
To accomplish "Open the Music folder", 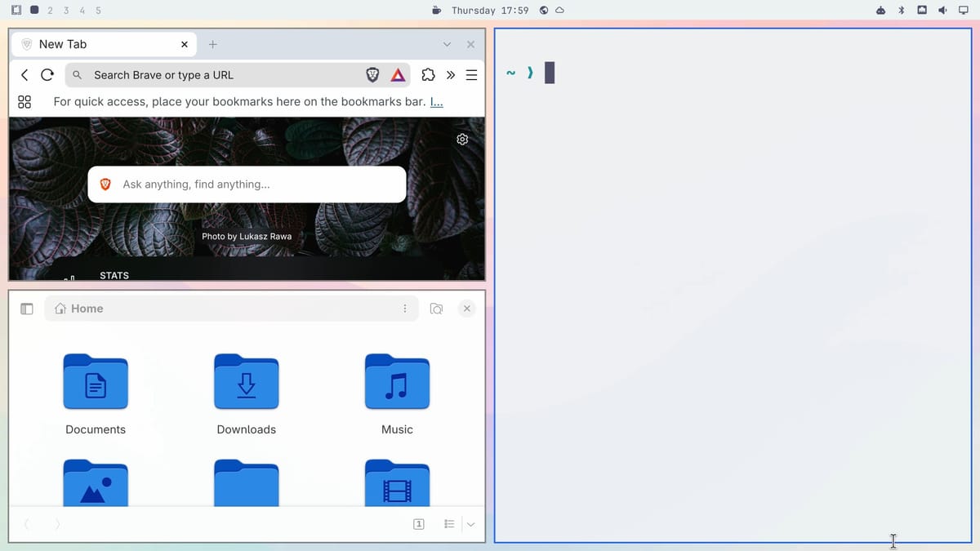I will (397, 381).
